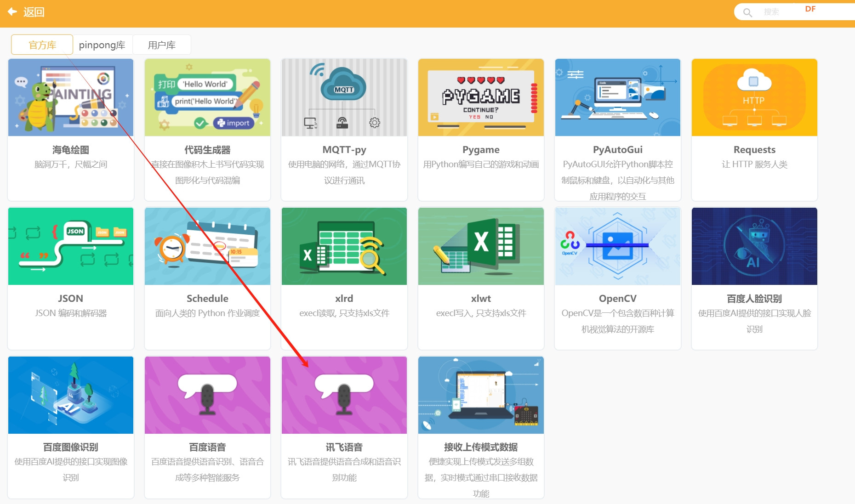855x504 pixels.
Task: Select the xlrd Excel search image
Action: 344,246
